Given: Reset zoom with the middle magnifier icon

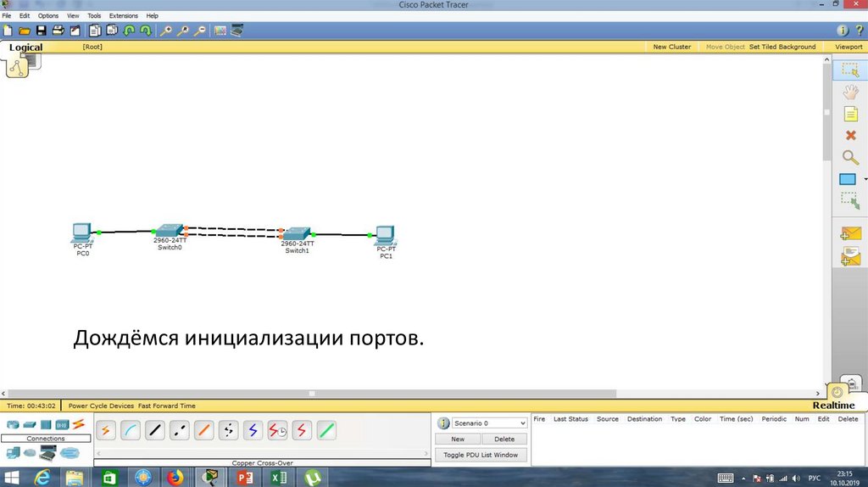Looking at the screenshot, I should coord(183,31).
